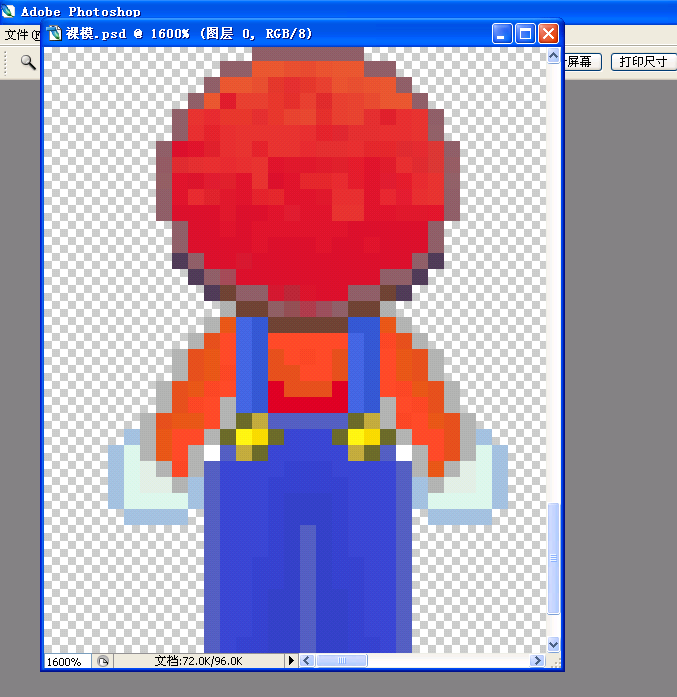Click the 打印尺寸 button

[x=643, y=62]
